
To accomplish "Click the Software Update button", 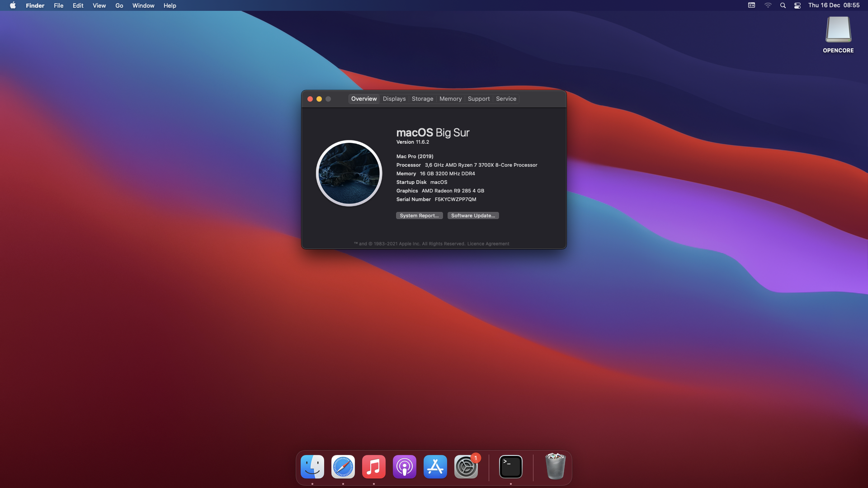I will tap(473, 216).
